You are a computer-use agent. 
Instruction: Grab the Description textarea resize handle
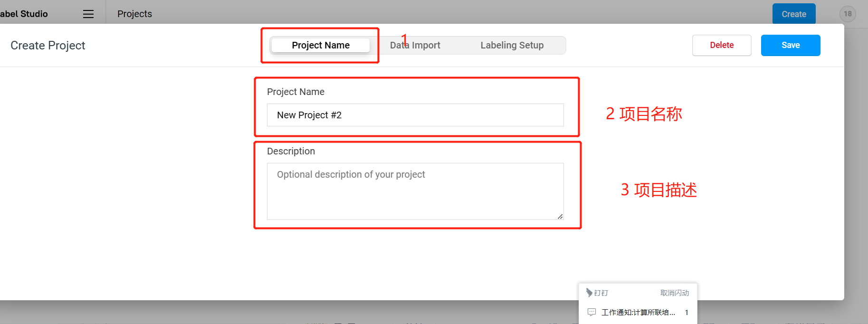pos(560,216)
